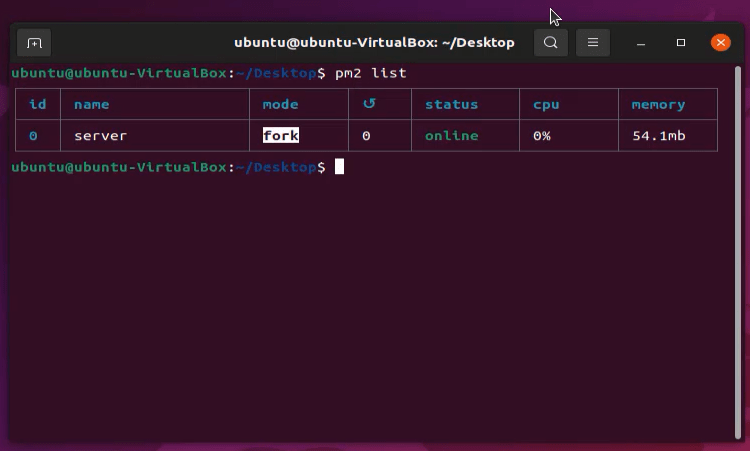Close the terminal window
This screenshot has height=451, width=750.
(720, 43)
